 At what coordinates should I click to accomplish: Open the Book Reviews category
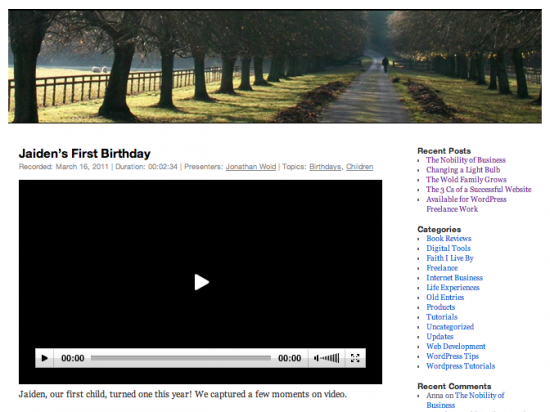(449, 238)
